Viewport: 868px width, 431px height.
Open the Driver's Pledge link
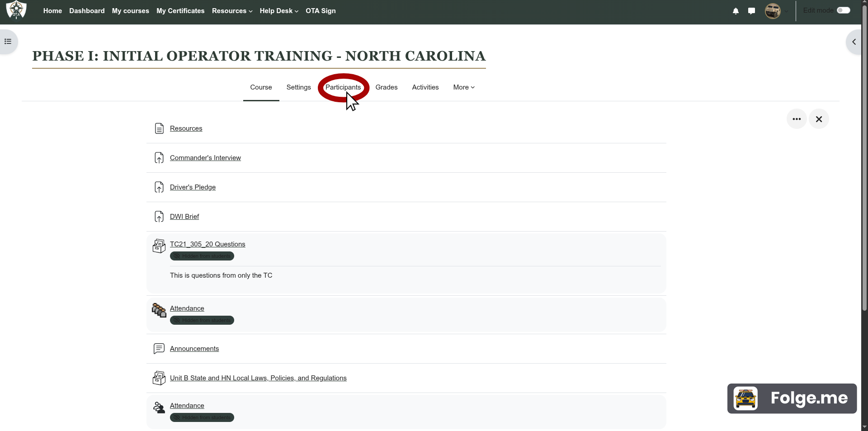[x=193, y=187]
